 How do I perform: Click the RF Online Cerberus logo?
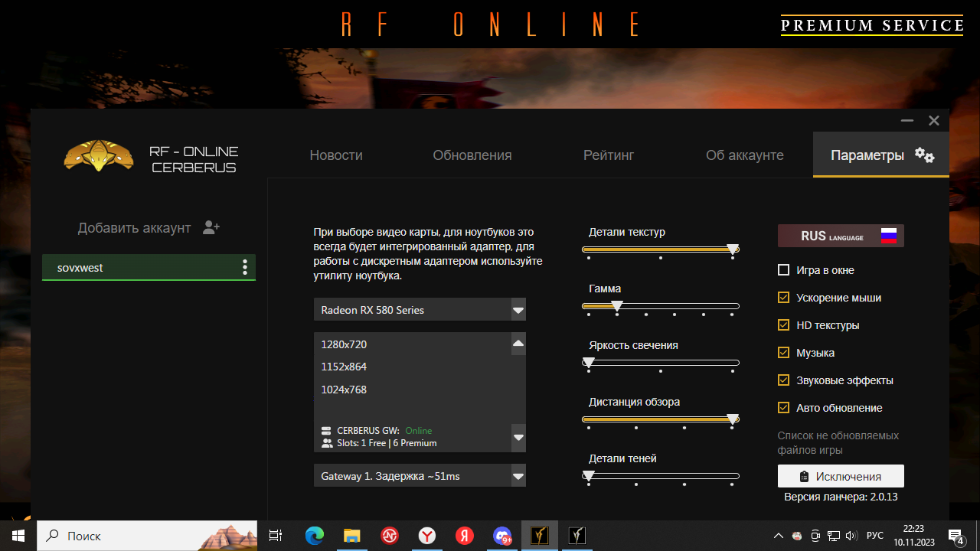[x=98, y=155]
